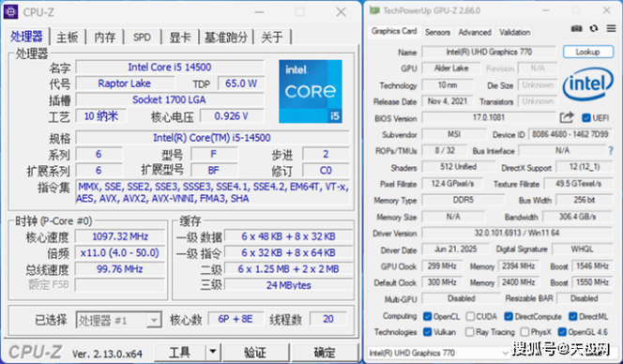
Task: Switch to the Advanced tab
Action: point(475,32)
